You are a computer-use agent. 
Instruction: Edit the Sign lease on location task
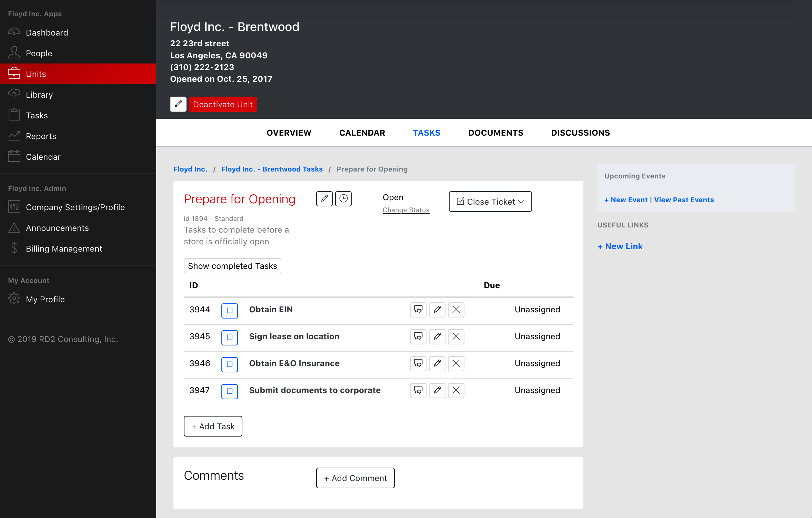(x=437, y=337)
